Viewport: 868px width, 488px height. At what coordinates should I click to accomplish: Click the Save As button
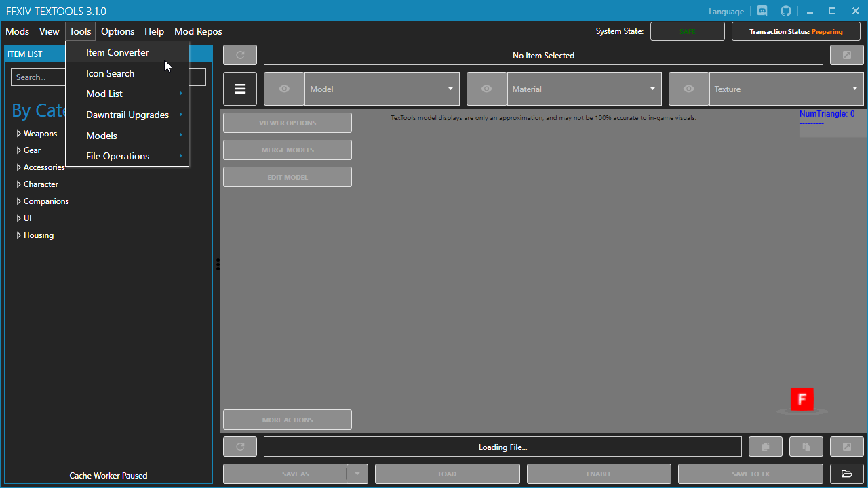pyautogui.click(x=285, y=474)
